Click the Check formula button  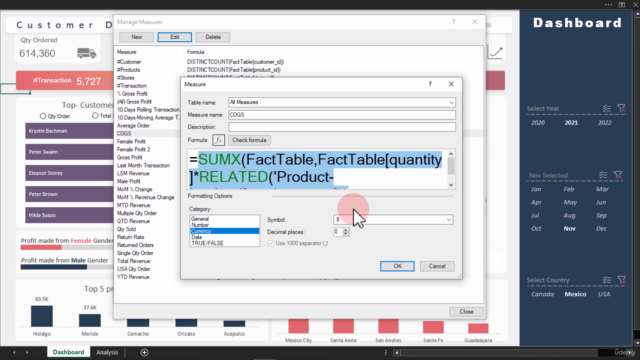(249, 140)
